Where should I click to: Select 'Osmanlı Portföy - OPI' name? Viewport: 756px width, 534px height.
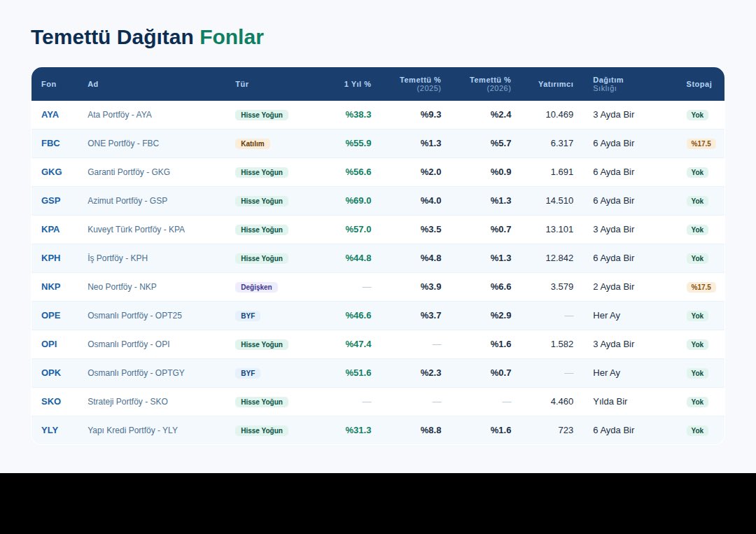pos(129,344)
